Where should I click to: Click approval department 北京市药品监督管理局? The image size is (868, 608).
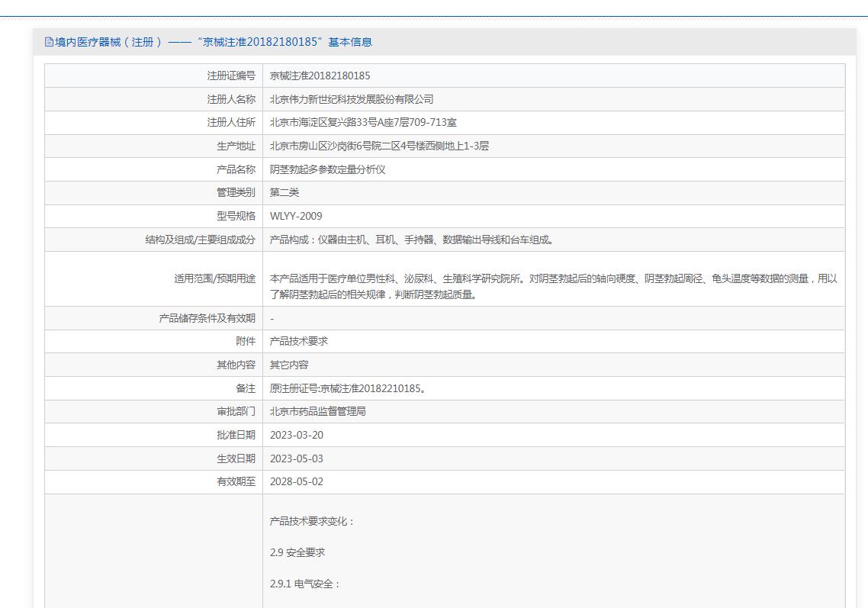pos(318,411)
